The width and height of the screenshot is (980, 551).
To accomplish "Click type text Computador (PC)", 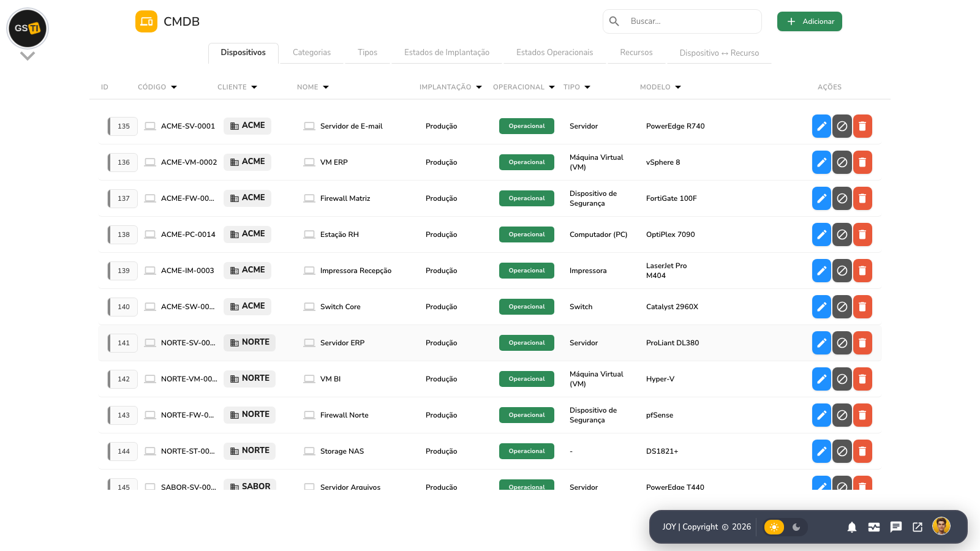I will [x=598, y=234].
